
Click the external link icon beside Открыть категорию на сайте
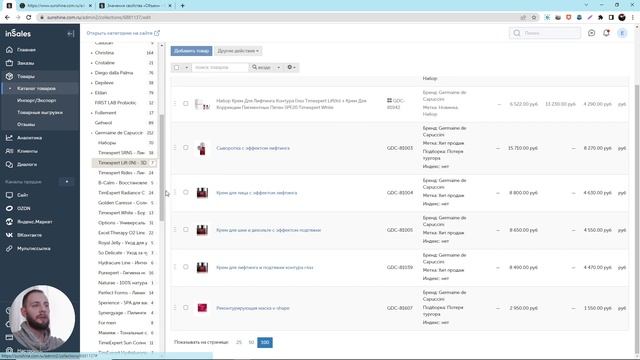[x=157, y=33]
